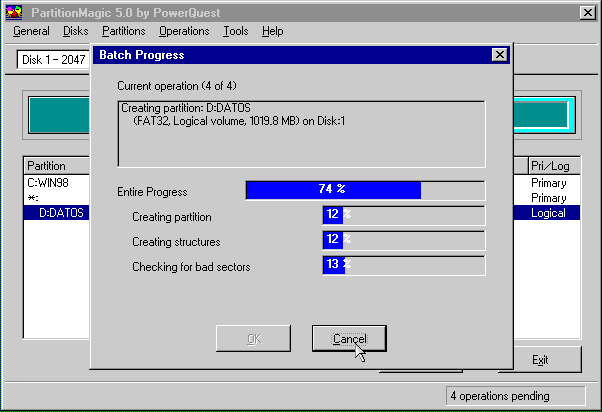Click the Creating structures progress bar
The width and height of the screenshot is (602, 412).
pos(404,240)
